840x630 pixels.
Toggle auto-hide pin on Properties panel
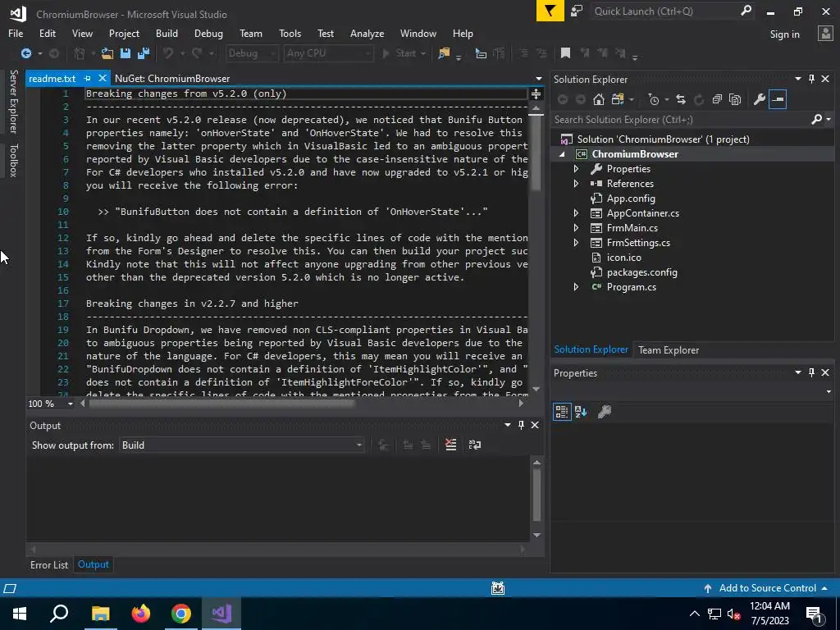[811, 372]
